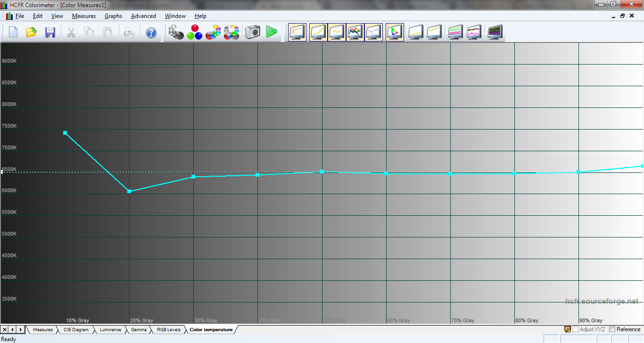Toggle the Reference checkbox
Viewport: 644px width, 343px height.
(612, 329)
